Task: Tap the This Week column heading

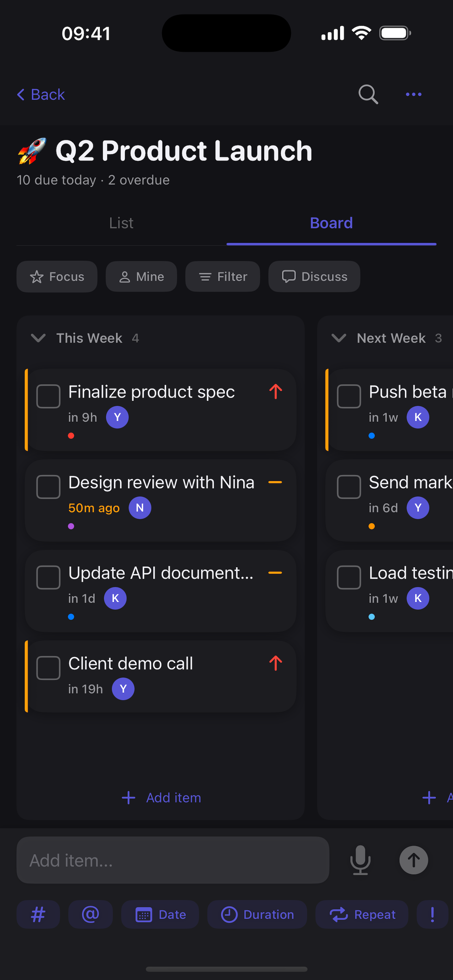Action: point(89,338)
